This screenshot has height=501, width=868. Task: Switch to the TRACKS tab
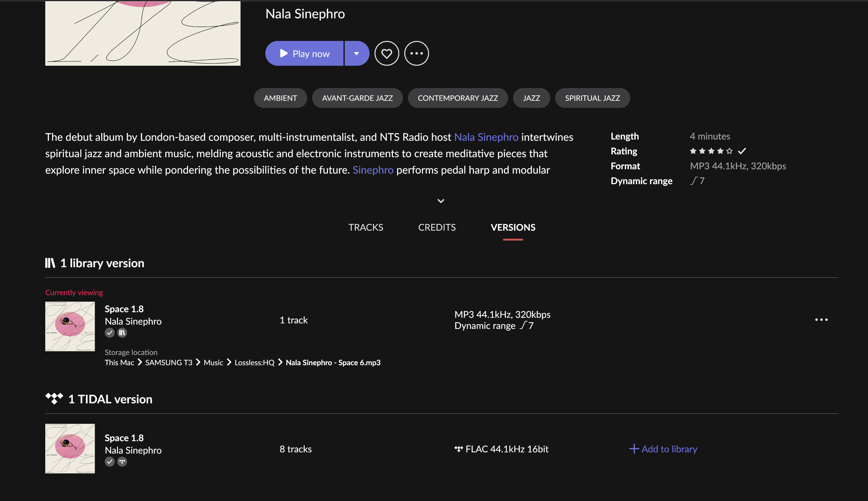365,227
